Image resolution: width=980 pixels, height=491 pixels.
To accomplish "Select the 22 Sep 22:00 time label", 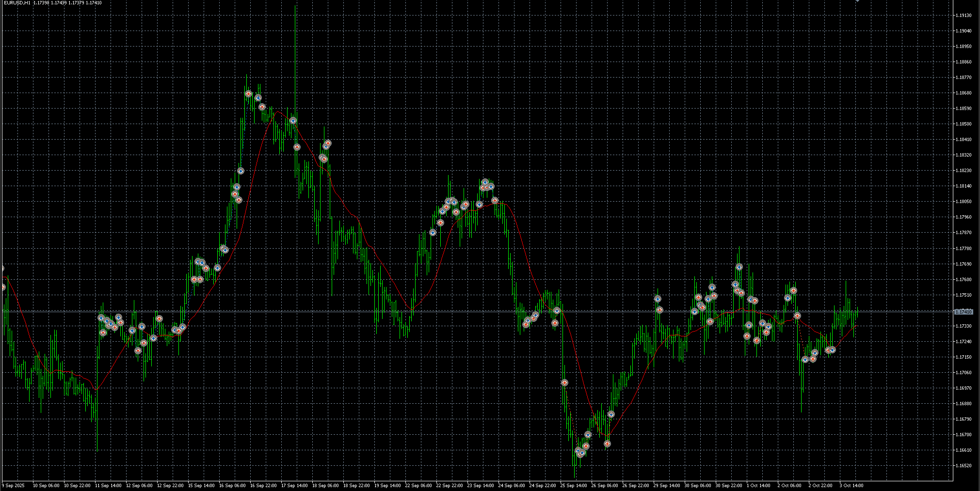I will point(450,485).
